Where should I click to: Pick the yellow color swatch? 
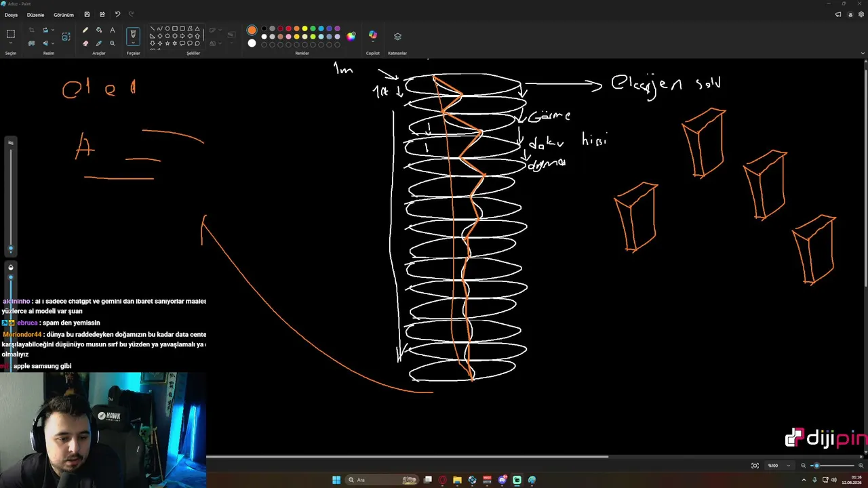pos(304,28)
